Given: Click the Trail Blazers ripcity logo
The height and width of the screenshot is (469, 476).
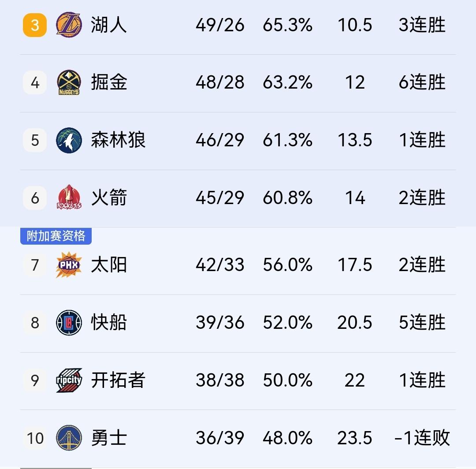Looking at the screenshot, I should pos(68,380).
